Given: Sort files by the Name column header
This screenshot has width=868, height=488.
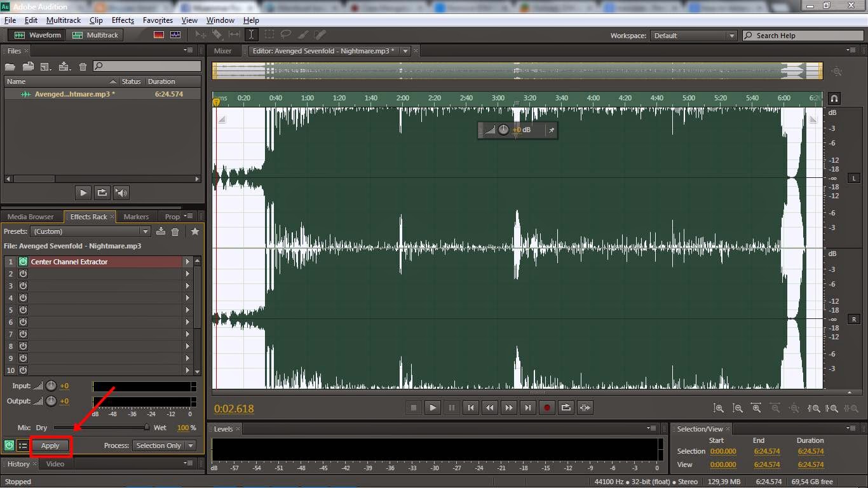Looking at the screenshot, I should click(62, 81).
